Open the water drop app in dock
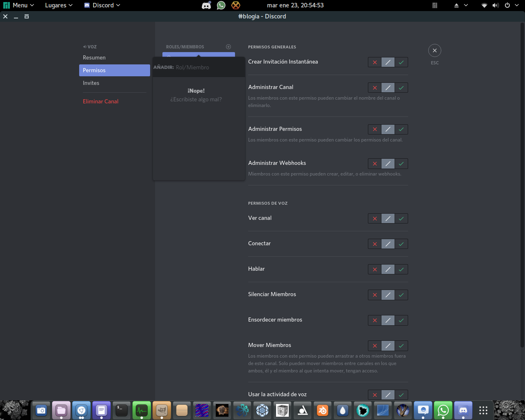 click(x=342, y=410)
